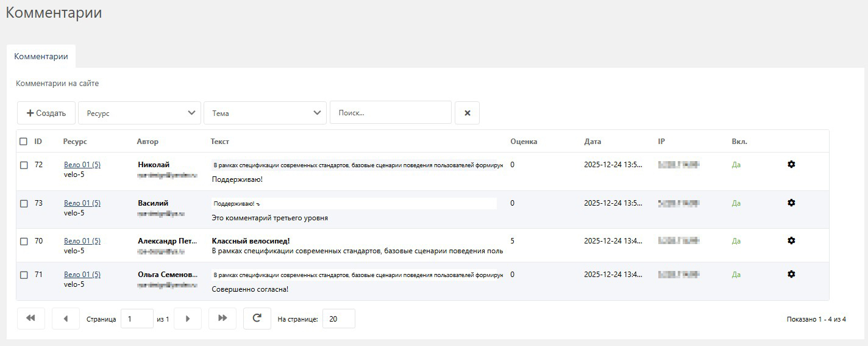This screenshot has width=868, height=346.
Task: Clear search filter with X button
Action: (x=467, y=113)
